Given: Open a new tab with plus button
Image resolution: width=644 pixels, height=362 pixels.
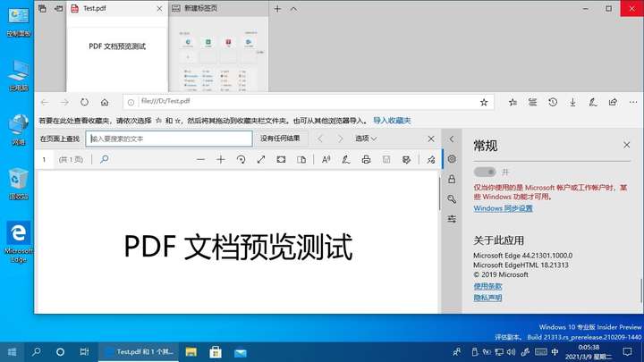Looking at the screenshot, I should point(277,9).
